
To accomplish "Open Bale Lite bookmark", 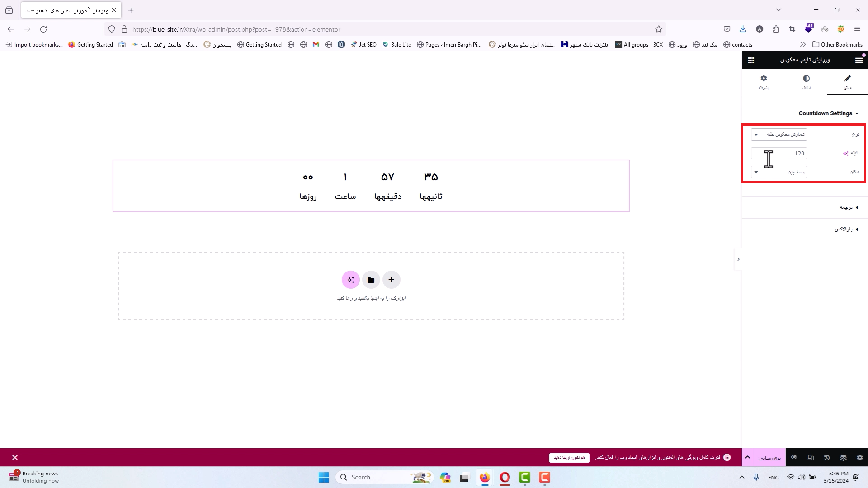I will [x=396, y=45].
